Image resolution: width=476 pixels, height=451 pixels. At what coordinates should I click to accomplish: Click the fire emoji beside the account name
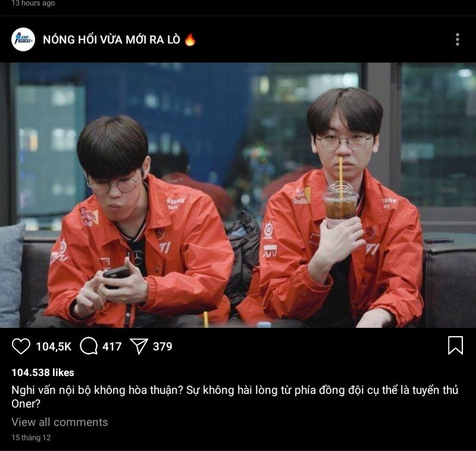(x=190, y=39)
